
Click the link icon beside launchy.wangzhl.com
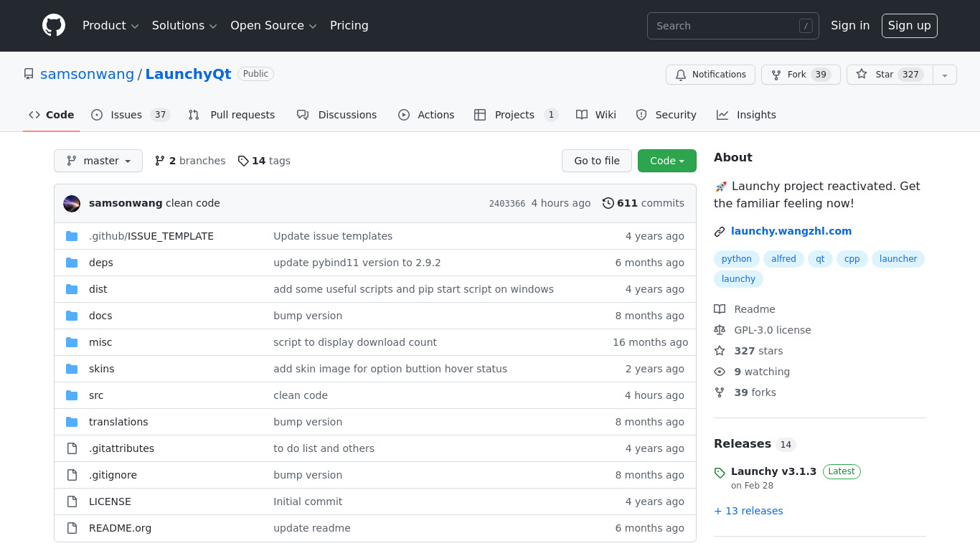tap(720, 232)
